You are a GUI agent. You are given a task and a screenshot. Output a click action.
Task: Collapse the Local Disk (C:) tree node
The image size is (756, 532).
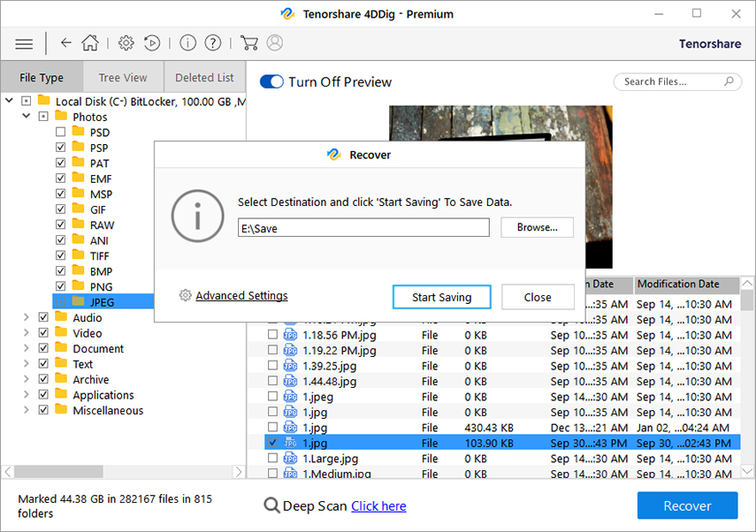[9, 102]
